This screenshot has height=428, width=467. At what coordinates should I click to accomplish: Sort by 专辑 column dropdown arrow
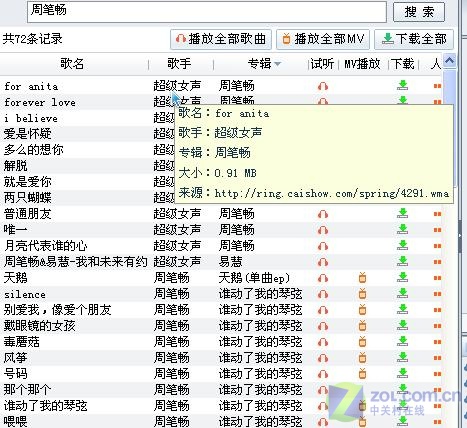[x=278, y=64]
